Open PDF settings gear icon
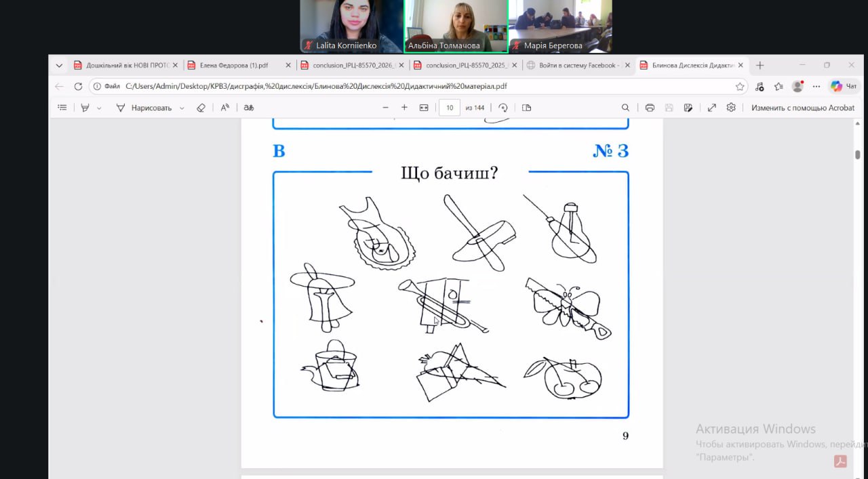The image size is (868, 479). 731,108
